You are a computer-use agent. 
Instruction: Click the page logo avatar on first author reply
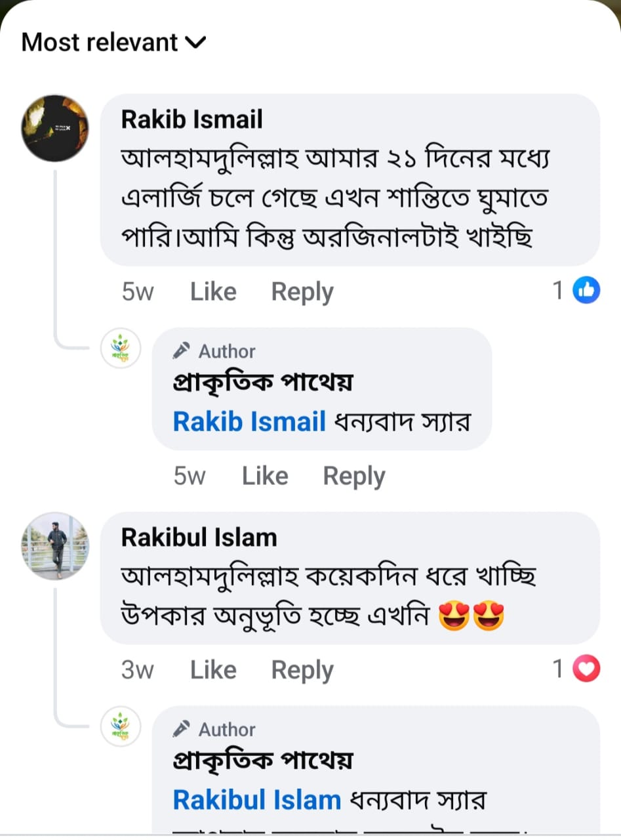(121, 348)
